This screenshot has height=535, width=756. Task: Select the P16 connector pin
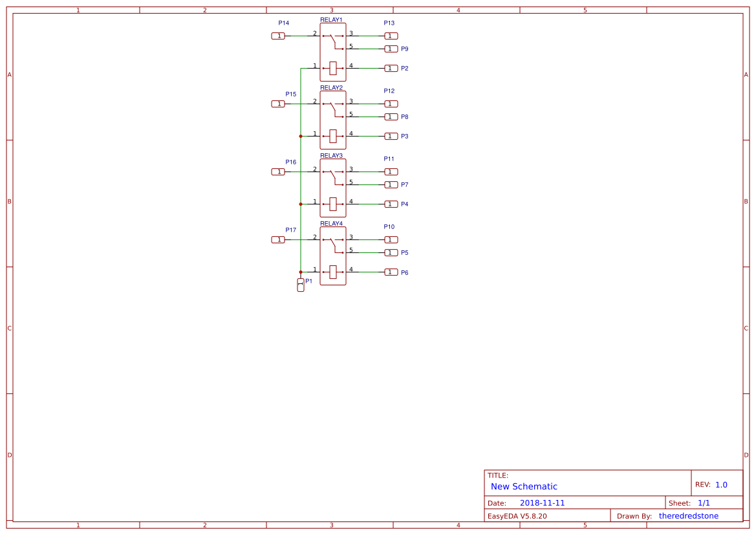pyautogui.click(x=278, y=172)
